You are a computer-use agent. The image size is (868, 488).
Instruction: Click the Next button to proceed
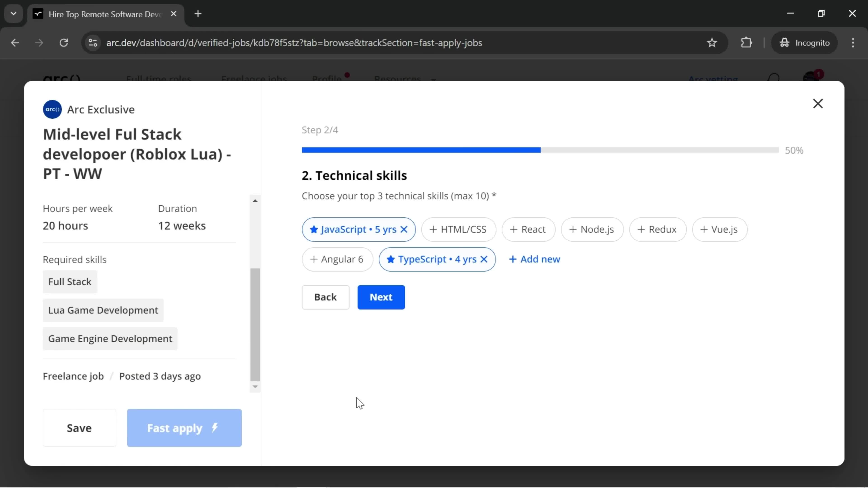pyautogui.click(x=381, y=297)
